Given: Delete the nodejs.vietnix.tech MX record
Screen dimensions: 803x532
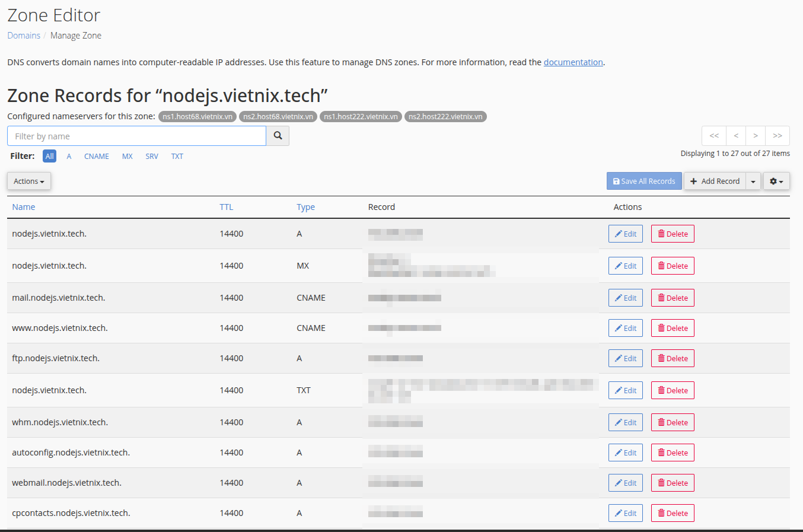Looking at the screenshot, I should (x=673, y=266).
